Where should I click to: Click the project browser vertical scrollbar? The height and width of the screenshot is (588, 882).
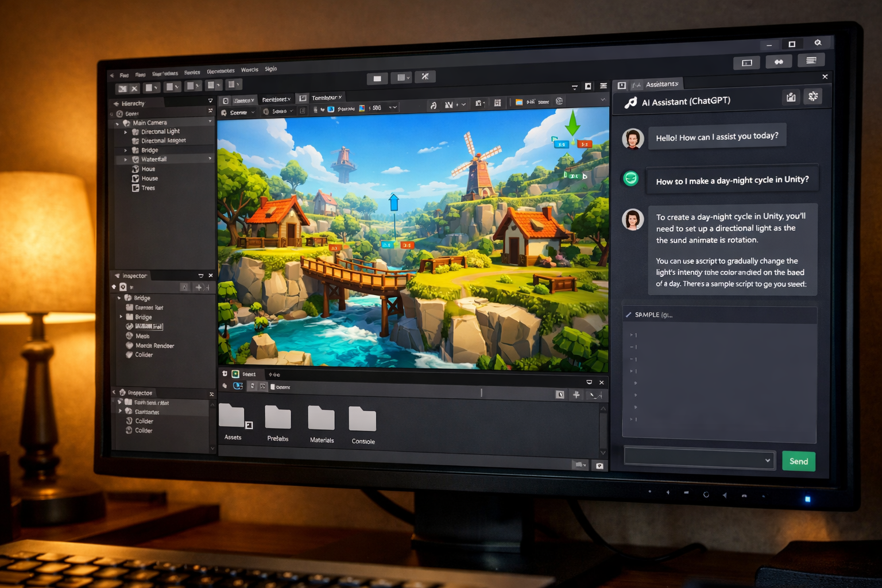point(603,431)
